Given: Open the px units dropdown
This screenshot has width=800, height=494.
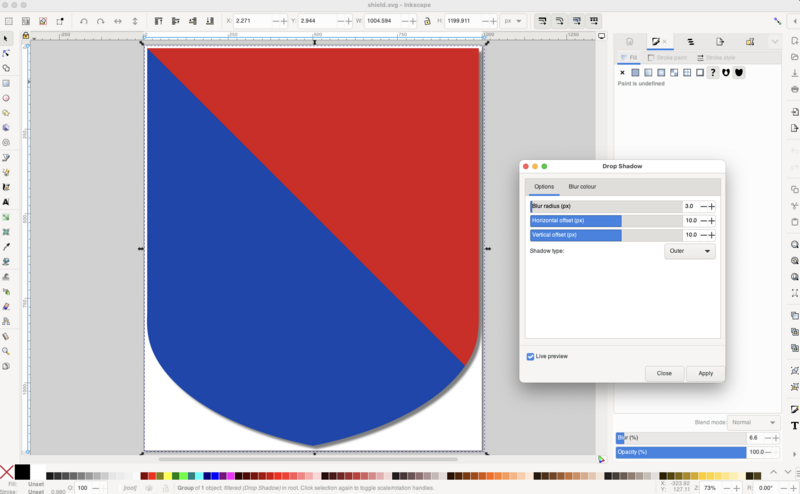Looking at the screenshot, I should pos(513,21).
